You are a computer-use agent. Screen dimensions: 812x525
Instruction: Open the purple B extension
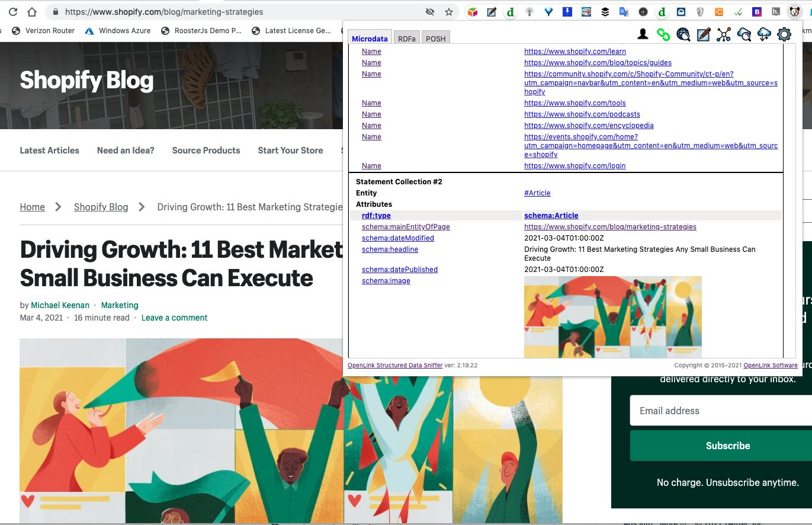pyautogui.click(x=757, y=12)
